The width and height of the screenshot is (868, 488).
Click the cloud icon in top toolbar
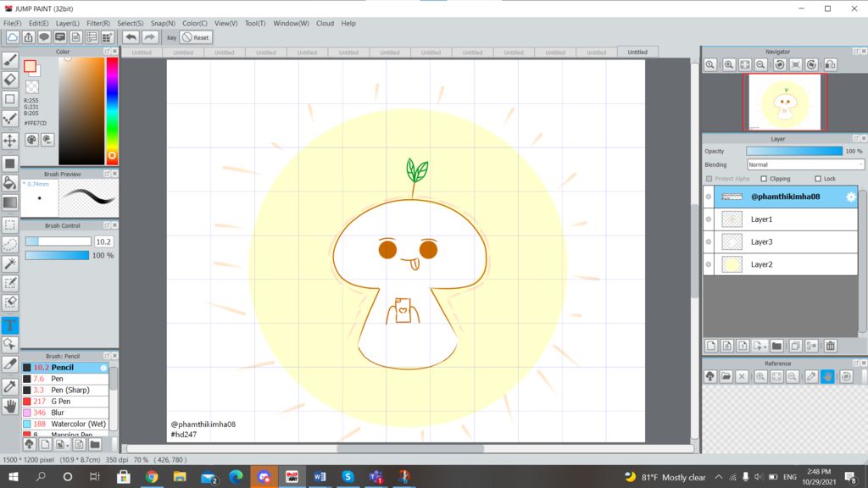(x=12, y=37)
